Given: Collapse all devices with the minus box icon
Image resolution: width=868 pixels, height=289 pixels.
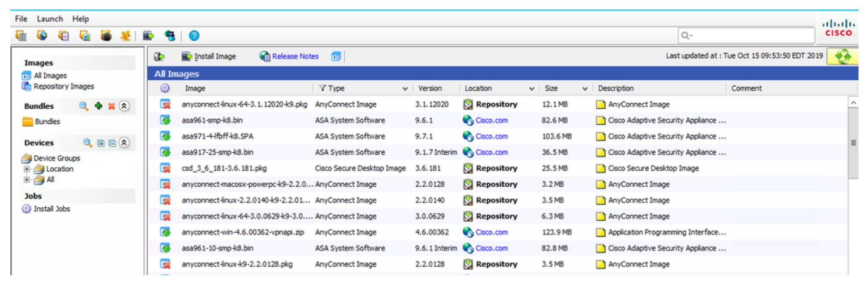Looking at the screenshot, I should (x=112, y=143).
